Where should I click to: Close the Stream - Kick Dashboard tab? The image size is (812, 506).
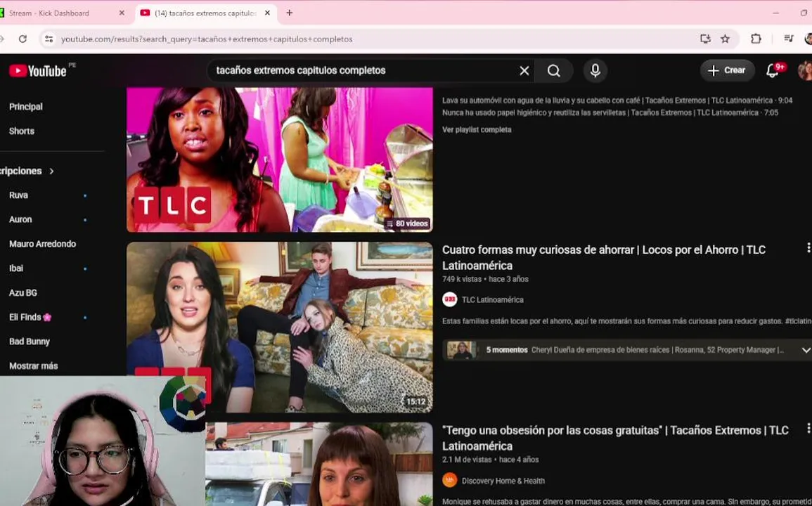(x=122, y=13)
